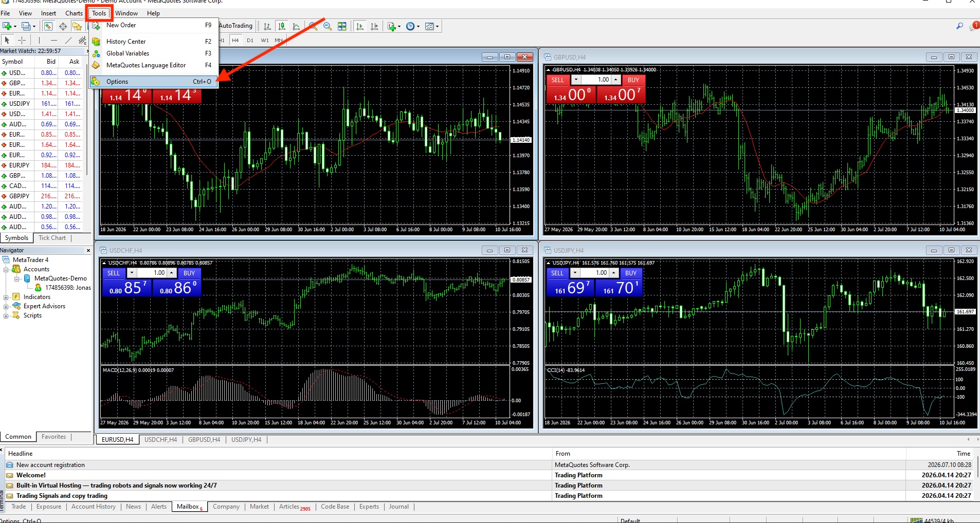Expand the Expert Advisors tree node

click(x=6, y=306)
